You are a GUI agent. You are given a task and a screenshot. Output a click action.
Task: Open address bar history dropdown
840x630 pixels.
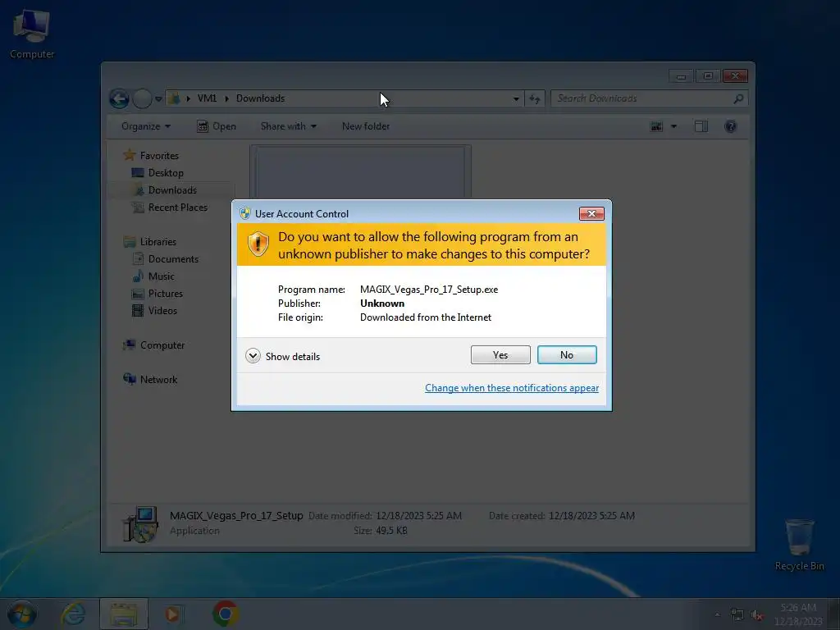tap(516, 98)
